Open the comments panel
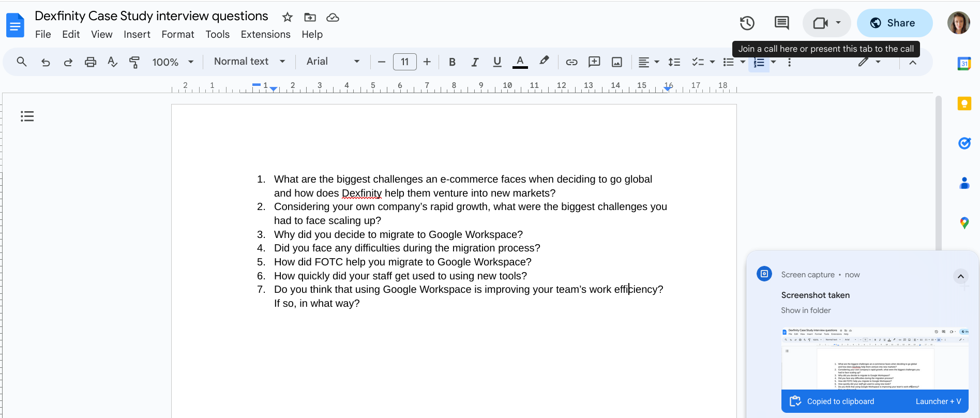 [781, 23]
